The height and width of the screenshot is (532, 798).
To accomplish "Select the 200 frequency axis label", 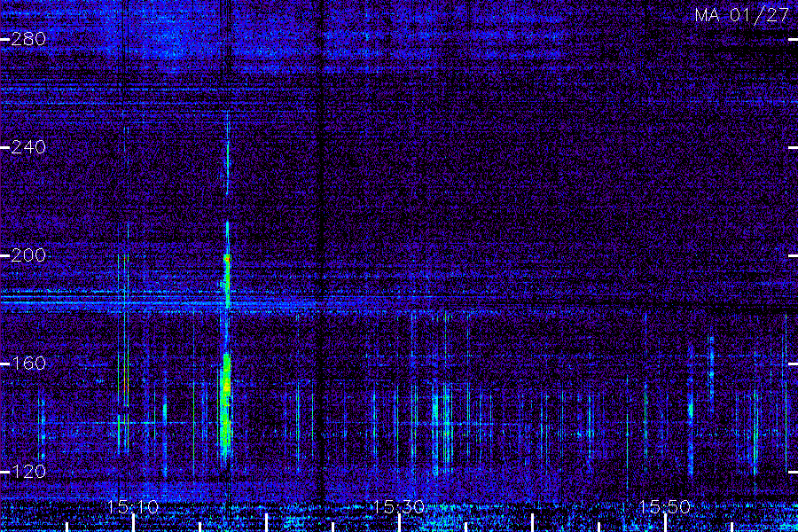I will click(x=28, y=255).
